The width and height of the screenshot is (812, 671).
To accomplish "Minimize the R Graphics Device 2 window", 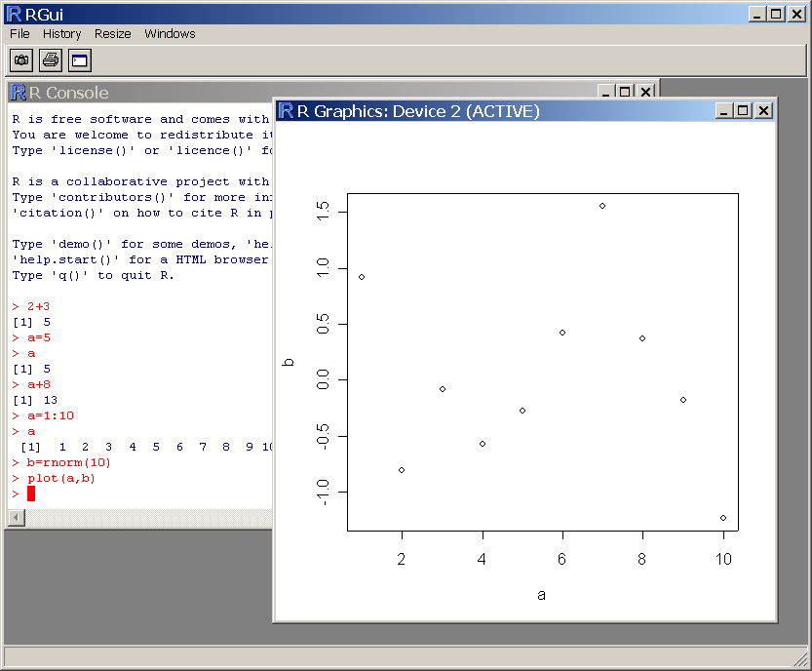I will tap(724, 111).
